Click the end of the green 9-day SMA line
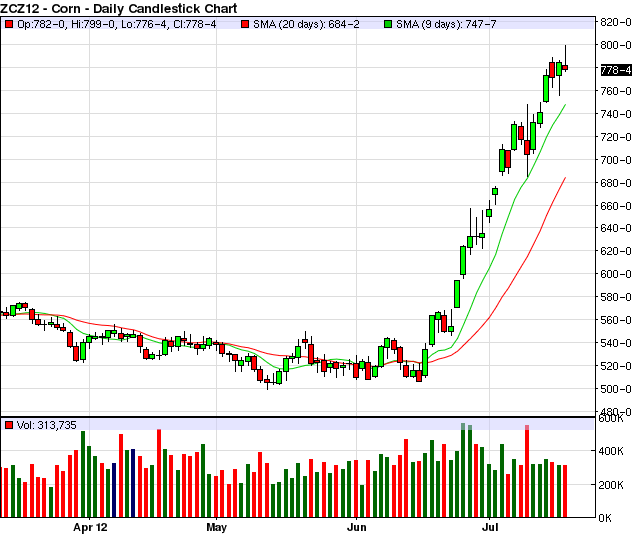Viewport: 640px width, 536px height. point(565,105)
